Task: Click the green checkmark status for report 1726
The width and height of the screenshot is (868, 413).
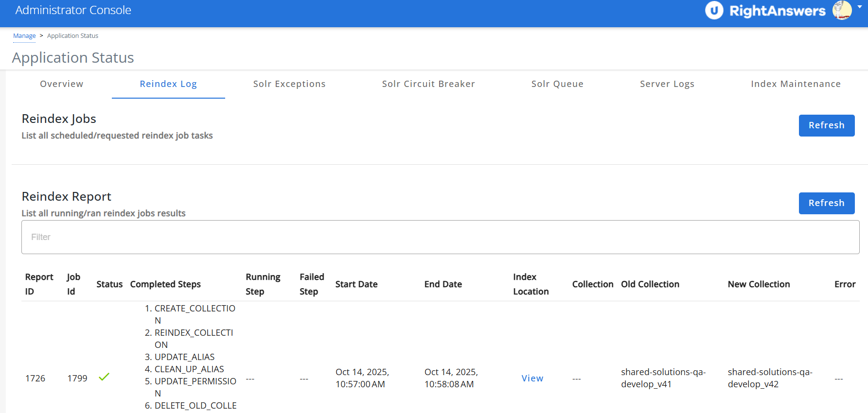Action: (x=104, y=377)
